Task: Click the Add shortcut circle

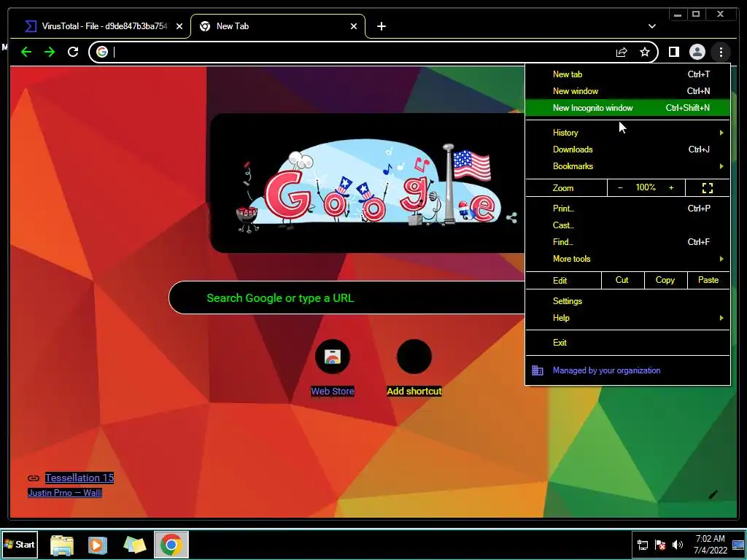Action: click(x=414, y=356)
